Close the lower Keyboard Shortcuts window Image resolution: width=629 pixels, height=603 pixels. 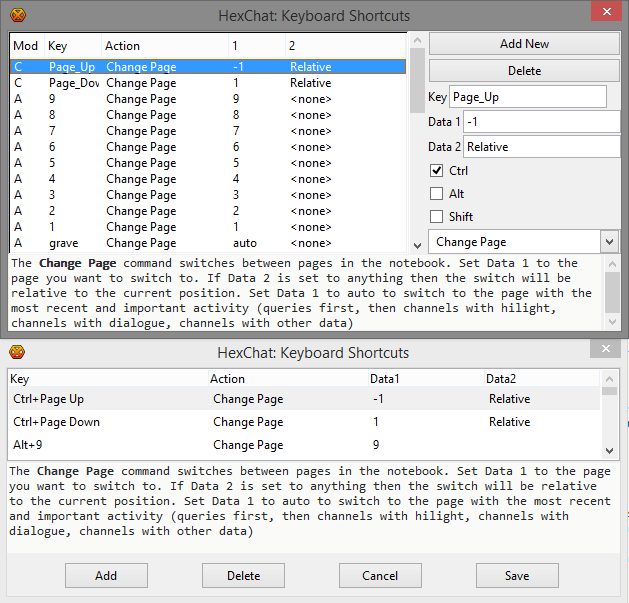coord(606,348)
